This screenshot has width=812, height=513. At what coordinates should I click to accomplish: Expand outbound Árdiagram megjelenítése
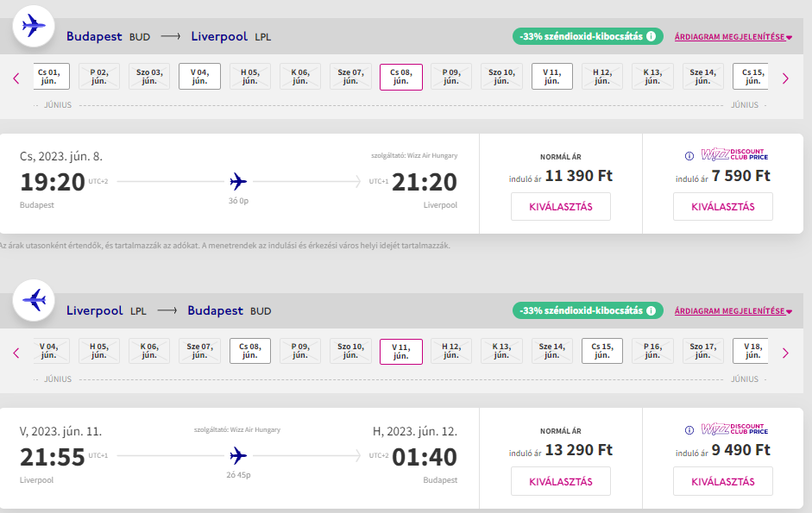(733, 37)
